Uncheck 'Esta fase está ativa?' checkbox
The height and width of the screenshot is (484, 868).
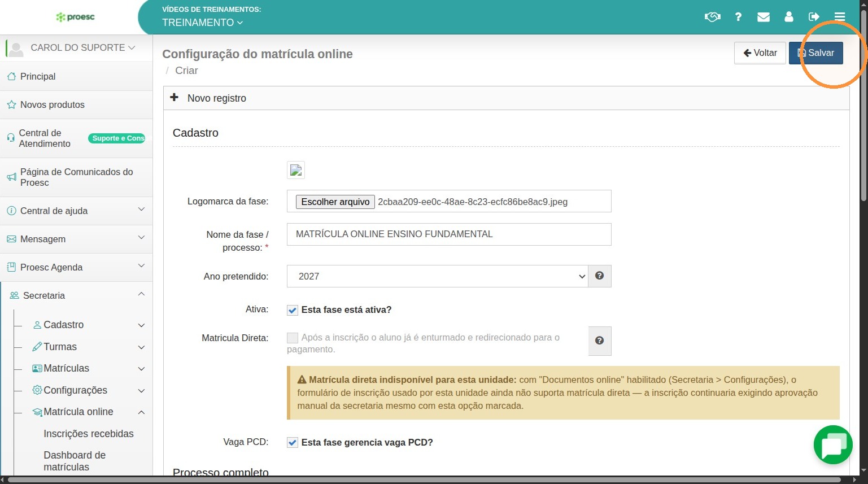(293, 310)
